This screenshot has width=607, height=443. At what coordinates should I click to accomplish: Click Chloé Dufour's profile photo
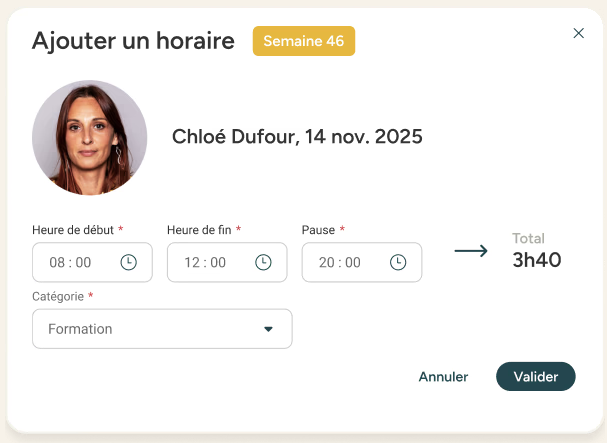[x=90, y=137]
